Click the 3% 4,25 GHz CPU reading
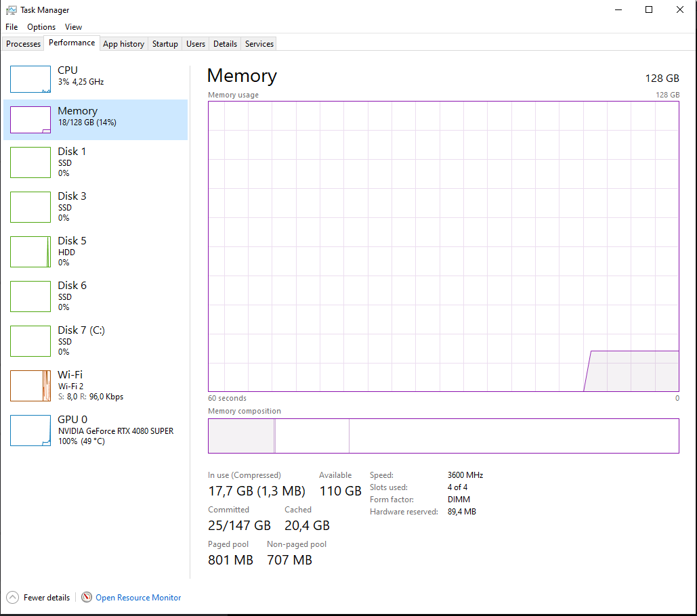Viewport: 697px width, 616px height. (x=81, y=82)
